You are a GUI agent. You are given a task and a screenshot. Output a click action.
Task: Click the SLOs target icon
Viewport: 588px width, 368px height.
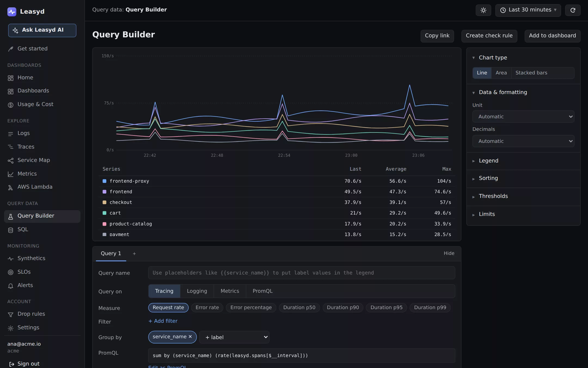pos(11,272)
